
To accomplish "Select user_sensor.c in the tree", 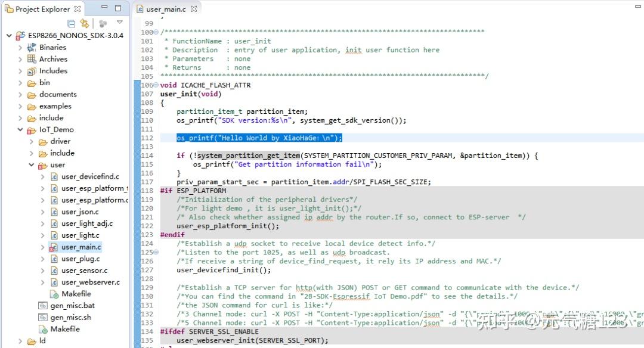I will pyautogui.click(x=85, y=271).
